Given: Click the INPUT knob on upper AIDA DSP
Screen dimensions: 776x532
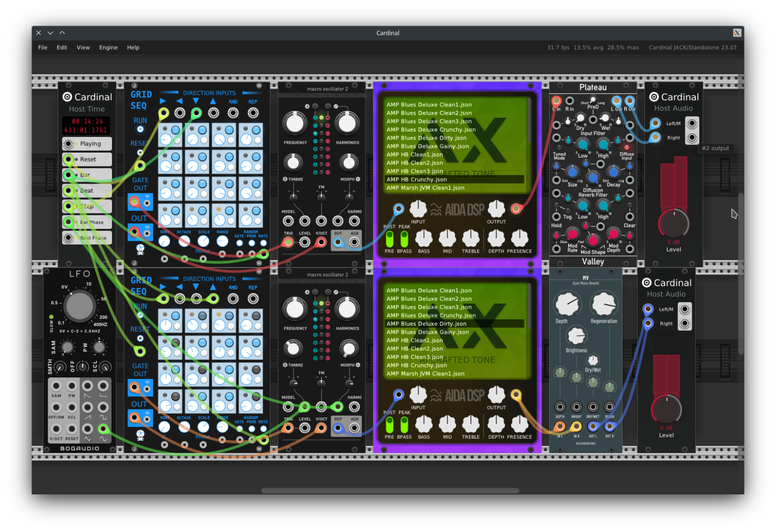Looking at the screenshot, I should 418,208.
